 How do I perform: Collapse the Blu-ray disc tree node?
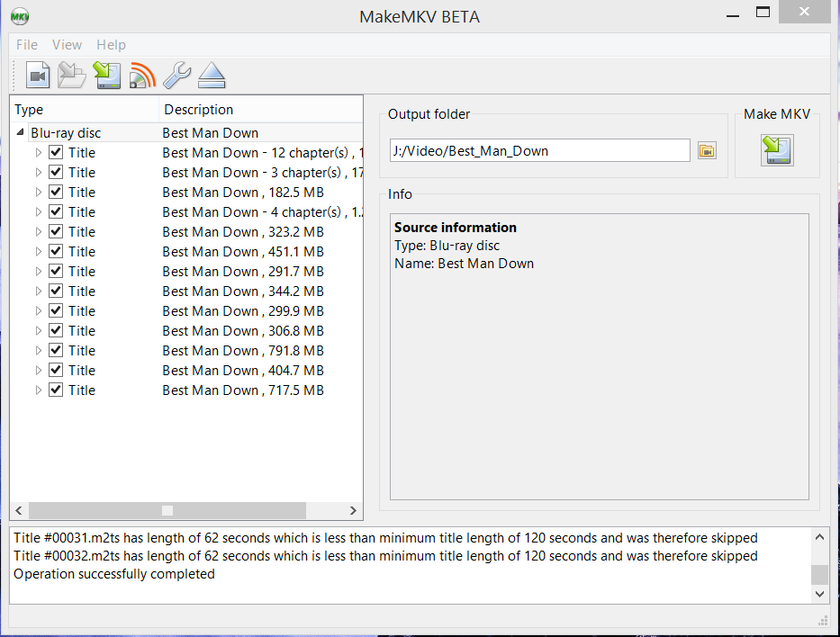point(21,132)
